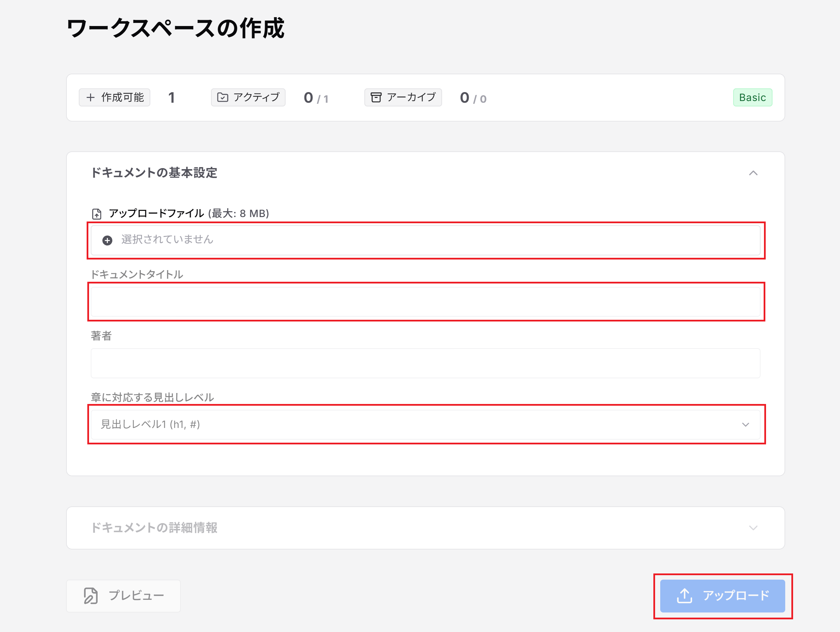Click the archive box icon in アーカイブ badge
The width and height of the screenshot is (840, 632).
376,98
